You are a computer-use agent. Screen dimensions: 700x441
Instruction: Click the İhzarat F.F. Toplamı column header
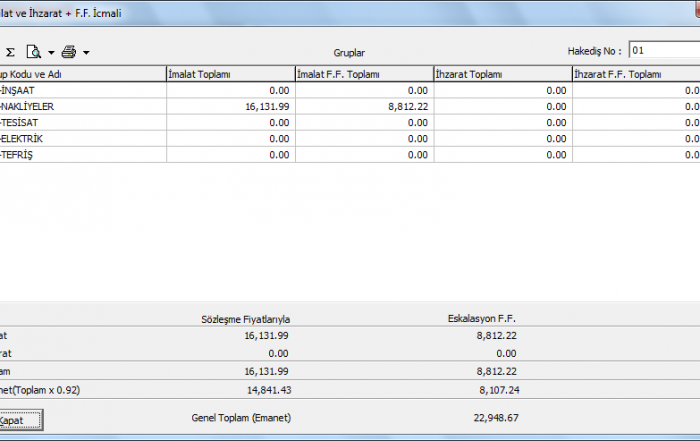635,74
